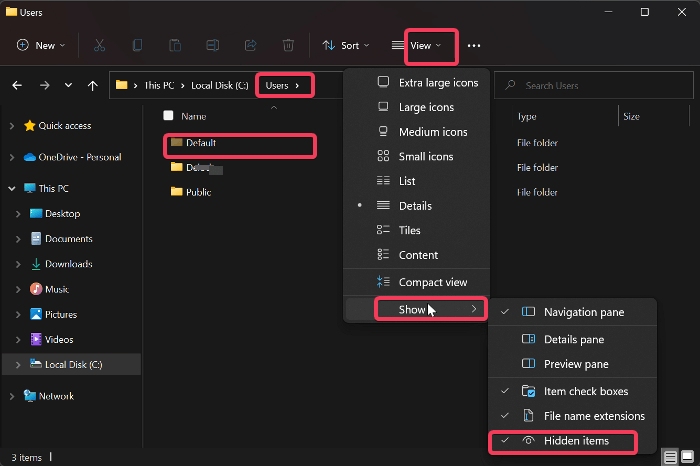Toggle the Hidden items option
This screenshot has height=466, width=700.
575,441
